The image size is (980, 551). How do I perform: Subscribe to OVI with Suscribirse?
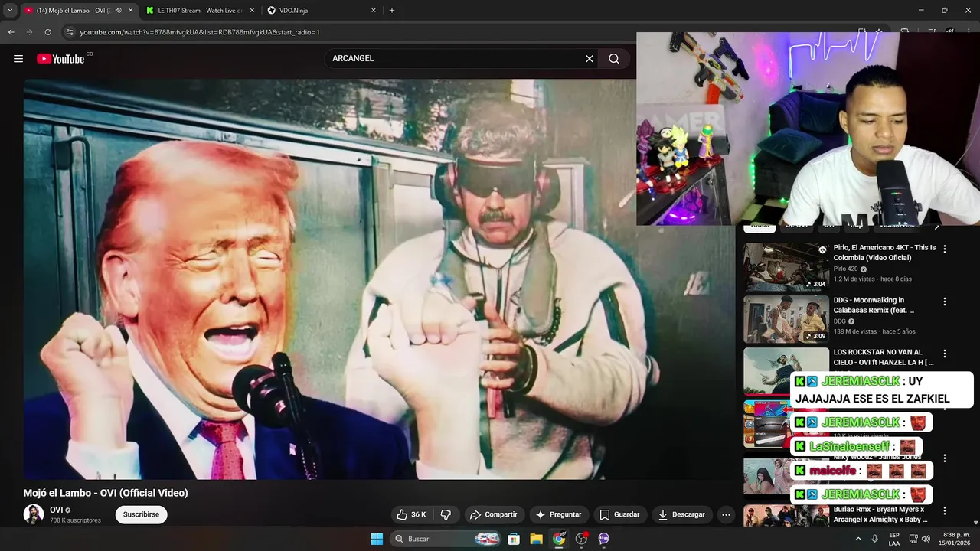[141, 514]
